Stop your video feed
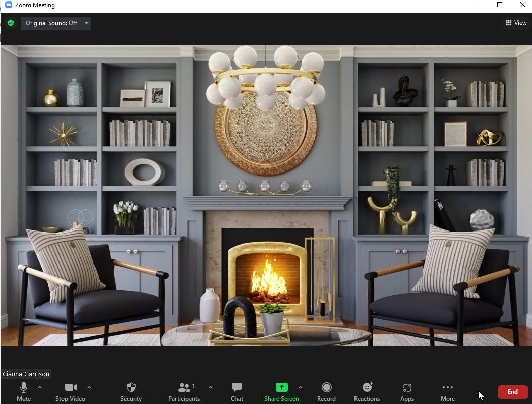Viewport: 532px width, 404px height. click(x=70, y=391)
